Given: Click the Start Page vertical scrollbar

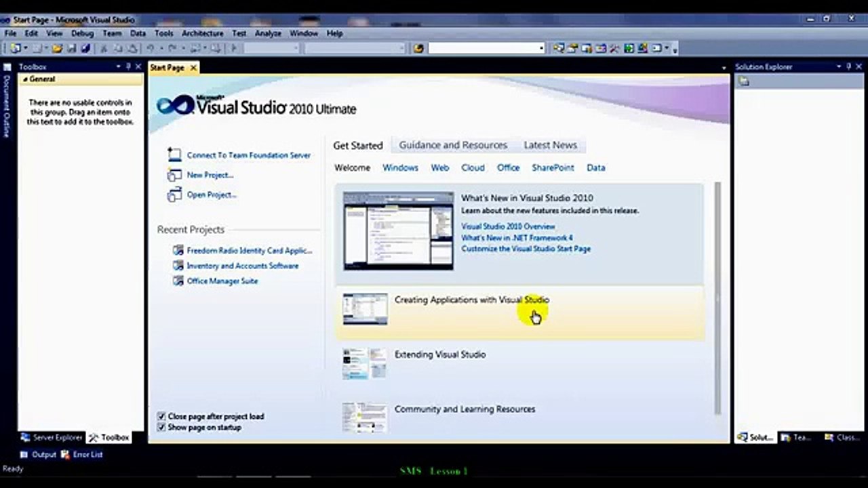Looking at the screenshot, I should [x=716, y=298].
